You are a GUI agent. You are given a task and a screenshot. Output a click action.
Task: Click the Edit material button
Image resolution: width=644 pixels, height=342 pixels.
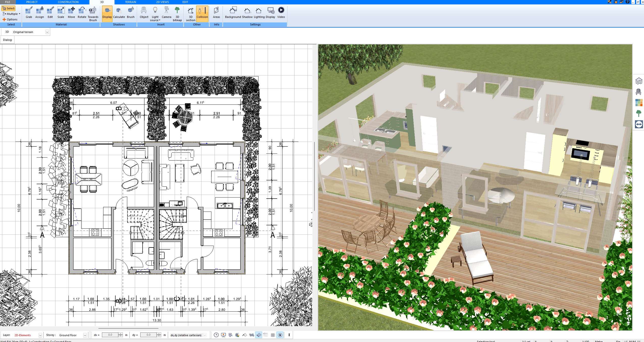click(x=50, y=13)
